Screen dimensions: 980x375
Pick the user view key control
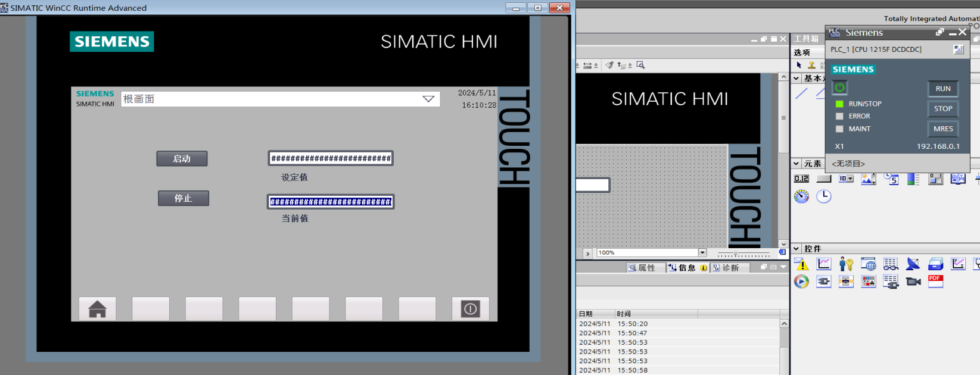[846, 264]
